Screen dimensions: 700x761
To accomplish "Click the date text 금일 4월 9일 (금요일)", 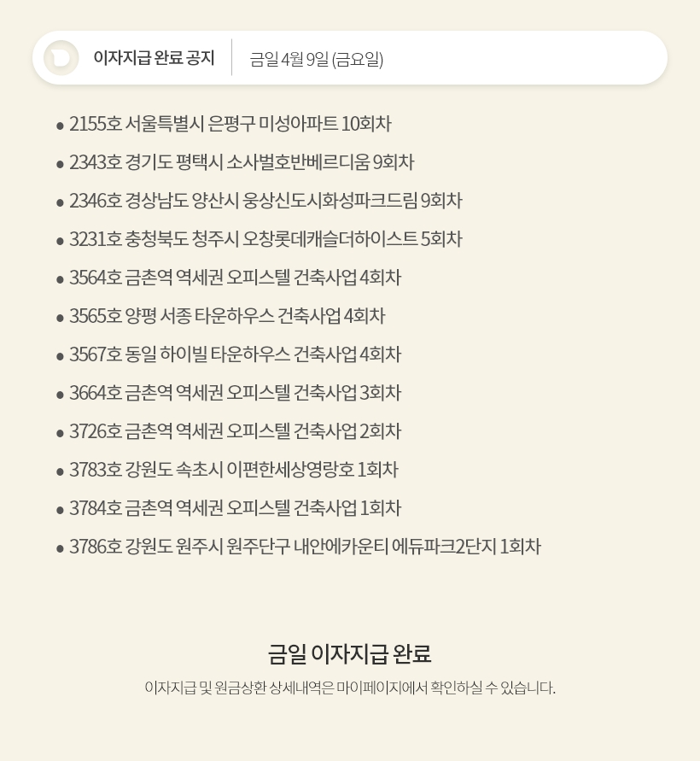I will click(x=317, y=59).
